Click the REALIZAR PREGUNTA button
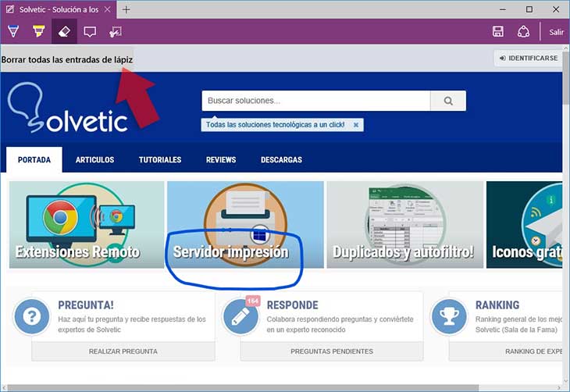 tap(123, 351)
